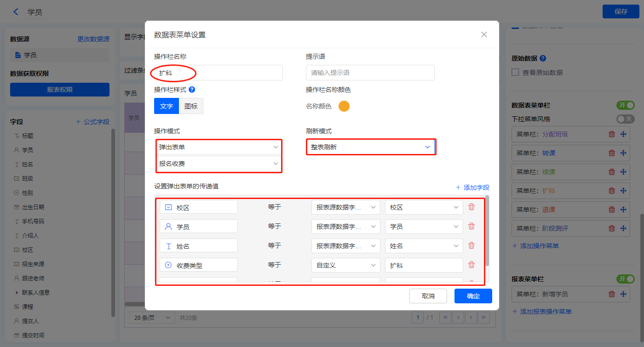
Task: Click the 确定 button
Action: (x=473, y=296)
